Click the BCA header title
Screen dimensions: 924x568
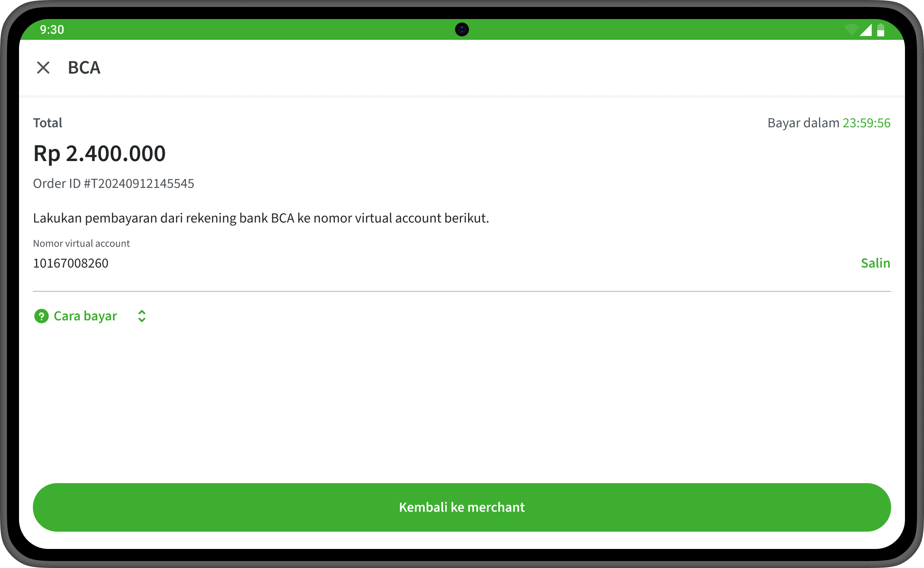point(84,68)
